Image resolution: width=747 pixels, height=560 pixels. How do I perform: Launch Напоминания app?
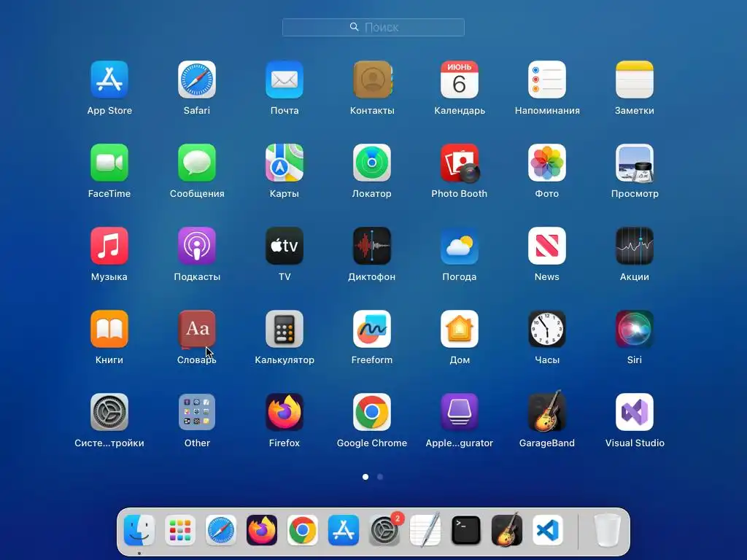click(547, 79)
